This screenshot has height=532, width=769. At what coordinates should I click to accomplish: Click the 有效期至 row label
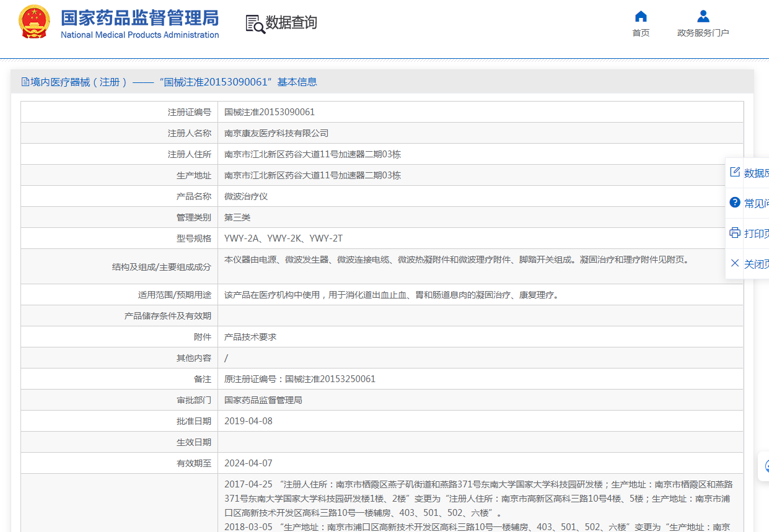pos(194,463)
